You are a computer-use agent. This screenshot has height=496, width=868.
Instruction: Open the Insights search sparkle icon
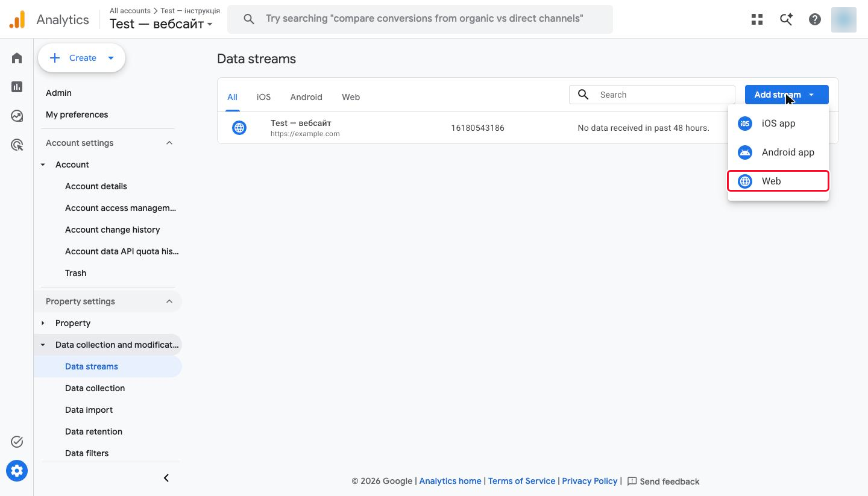(786, 19)
